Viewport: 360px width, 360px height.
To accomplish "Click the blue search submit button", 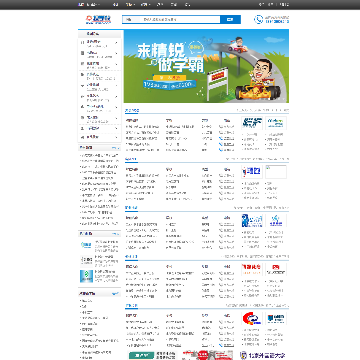I will click(230, 19).
